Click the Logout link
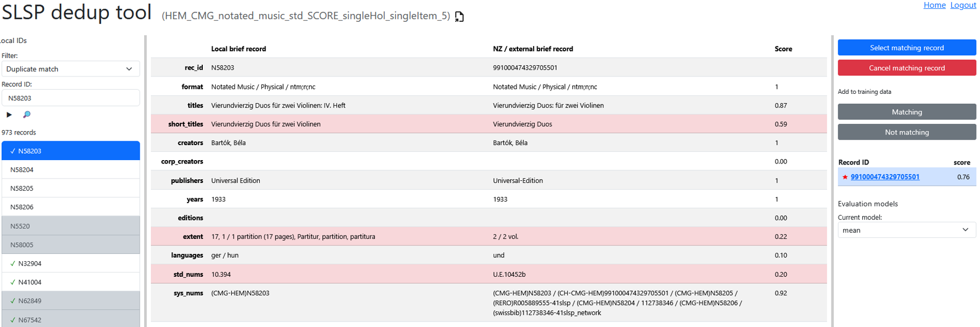This screenshot has width=980, height=327. [x=963, y=5]
